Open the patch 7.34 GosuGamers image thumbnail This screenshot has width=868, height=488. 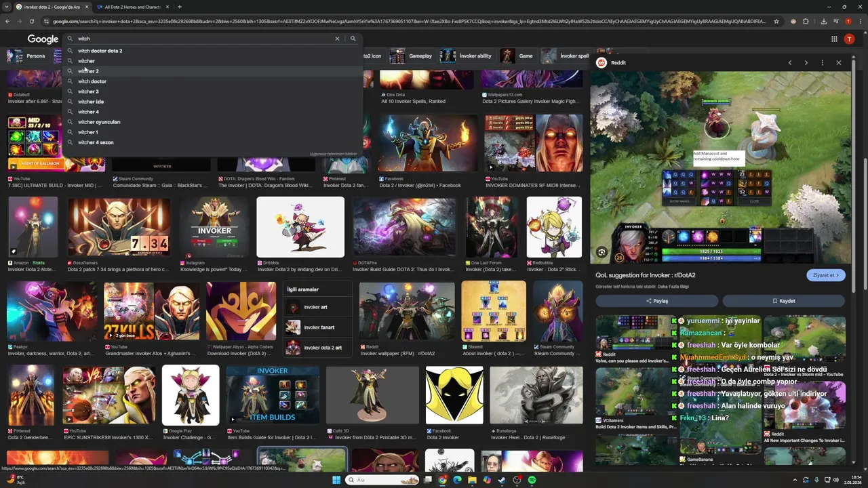(119, 227)
